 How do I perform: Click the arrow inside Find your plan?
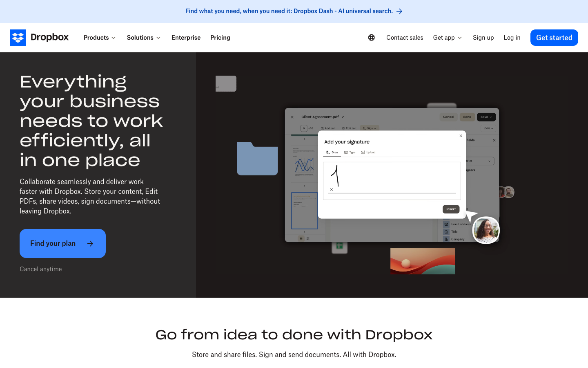point(90,244)
